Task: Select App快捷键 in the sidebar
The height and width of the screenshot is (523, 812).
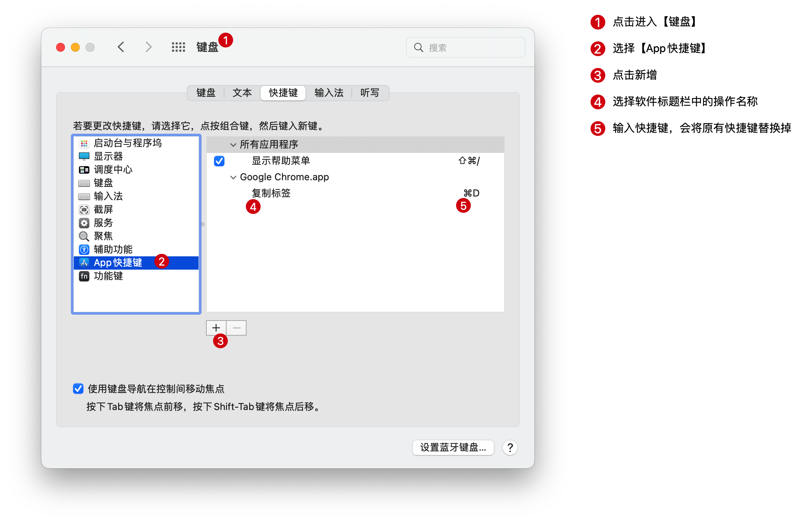Action: (x=118, y=263)
